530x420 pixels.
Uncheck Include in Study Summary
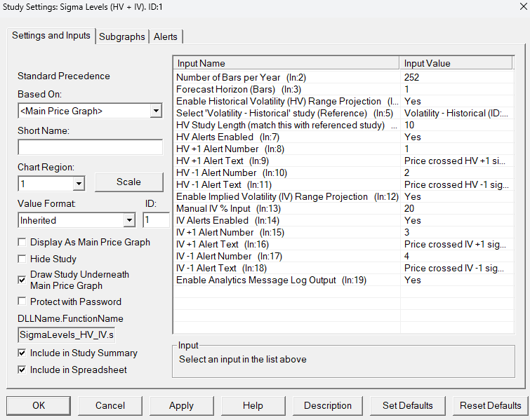pyautogui.click(x=22, y=353)
